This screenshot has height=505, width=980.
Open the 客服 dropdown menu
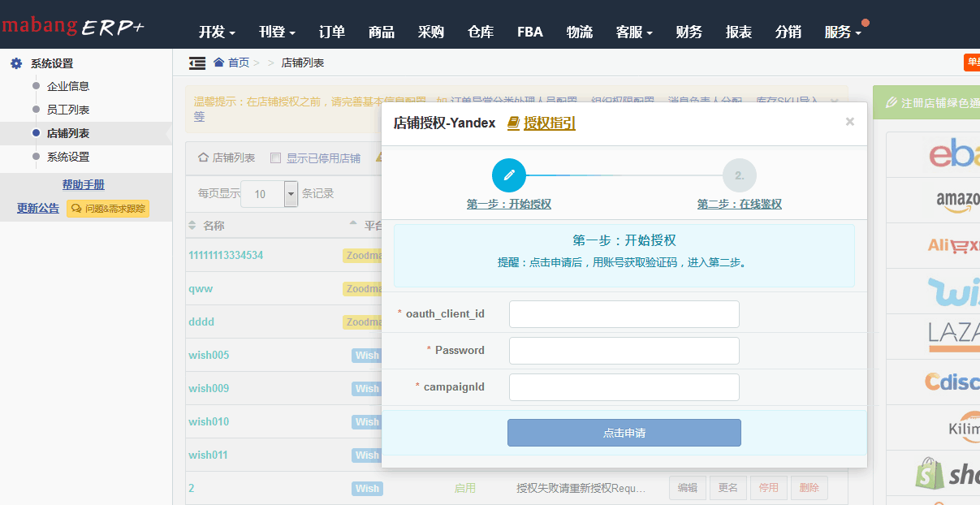click(x=634, y=32)
